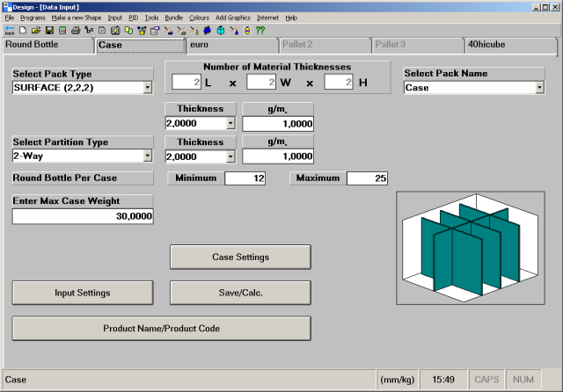Click the partition preview 3D image
This screenshot has width=563, height=392.
pos(471,248)
